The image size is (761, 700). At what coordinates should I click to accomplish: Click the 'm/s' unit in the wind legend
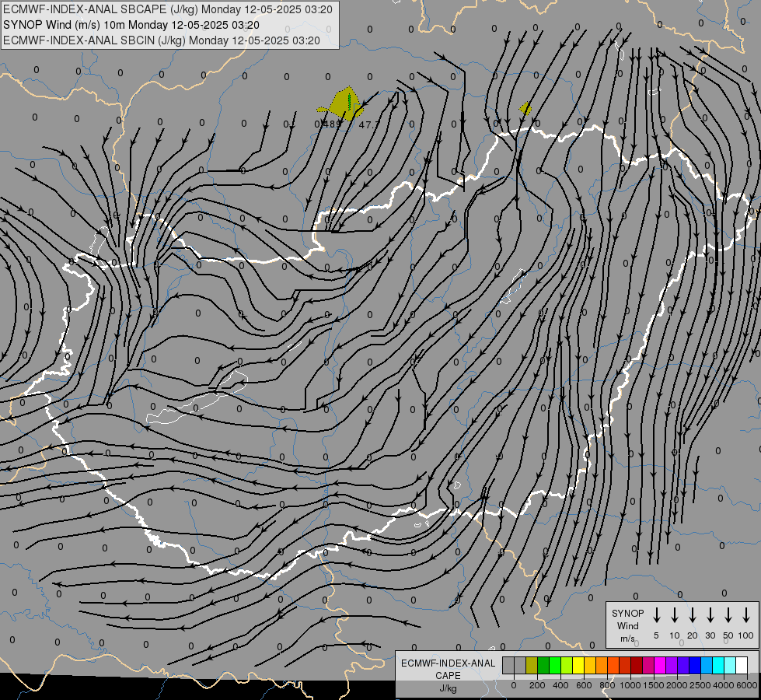point(627,639)
